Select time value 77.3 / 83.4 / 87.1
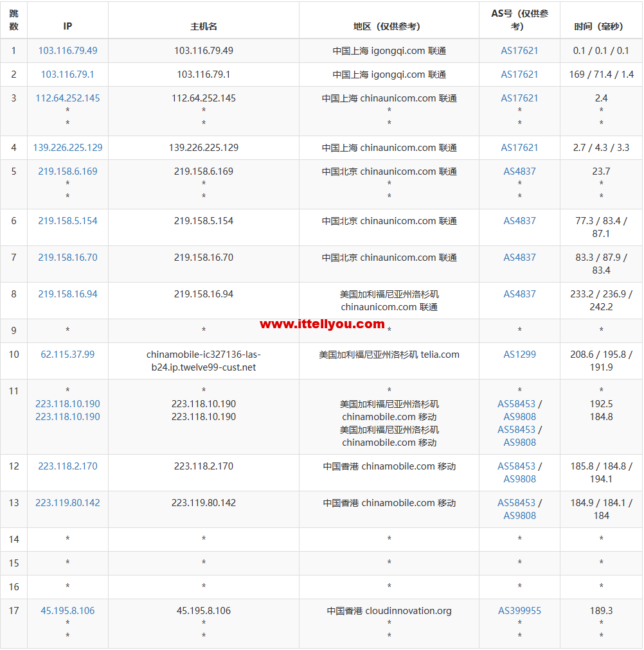This screenshot has width=644, height=650. pos(601,227)
